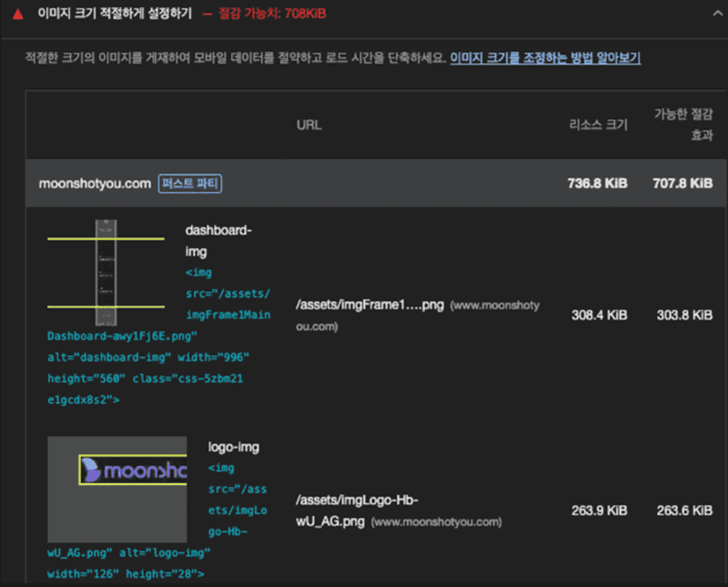Click the 303.8 KiB savings value for dashboard-img
The height and width of the screenshot is (587, 728).
(683, 316)
